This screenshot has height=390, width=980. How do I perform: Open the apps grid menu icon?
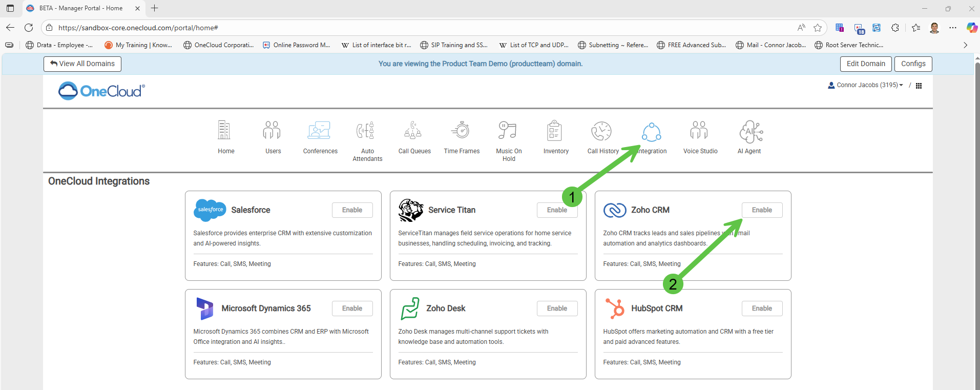click(x=919, y=86)
